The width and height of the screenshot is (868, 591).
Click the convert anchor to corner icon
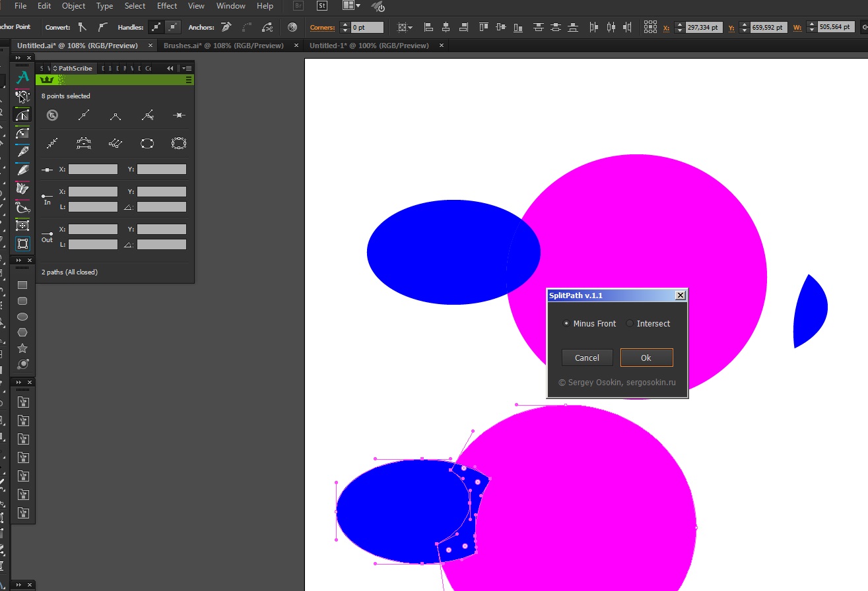[83, 27]
